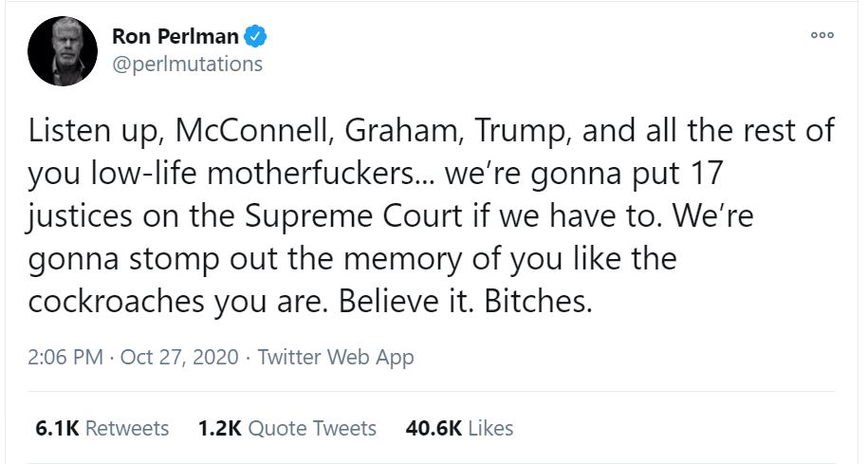Click the 1.2K quote count number
The width and height of the screenshot is (868, 464).
[219, 428]
